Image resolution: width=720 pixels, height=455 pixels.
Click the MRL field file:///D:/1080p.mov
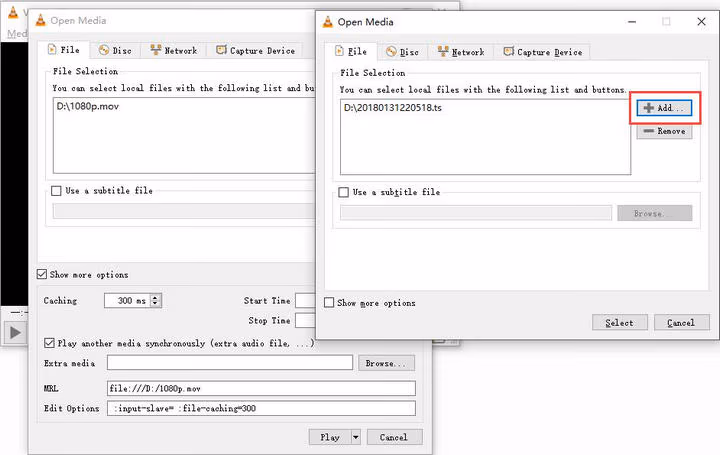click(x=261, y=388)
